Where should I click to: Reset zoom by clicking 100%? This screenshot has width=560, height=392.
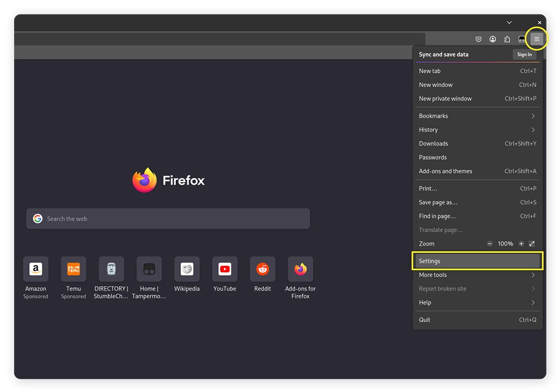coord(505,244)
